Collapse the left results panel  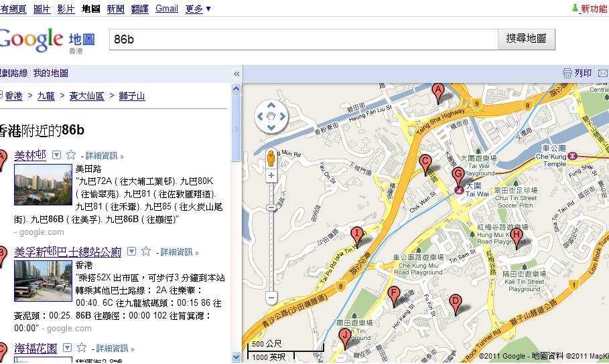click(236, 74)
